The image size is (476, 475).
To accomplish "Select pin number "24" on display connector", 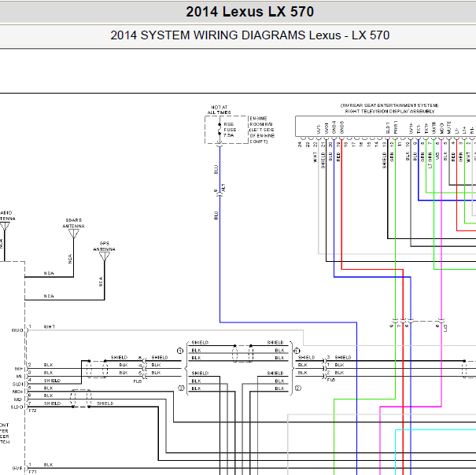I will tap(300, 145).
